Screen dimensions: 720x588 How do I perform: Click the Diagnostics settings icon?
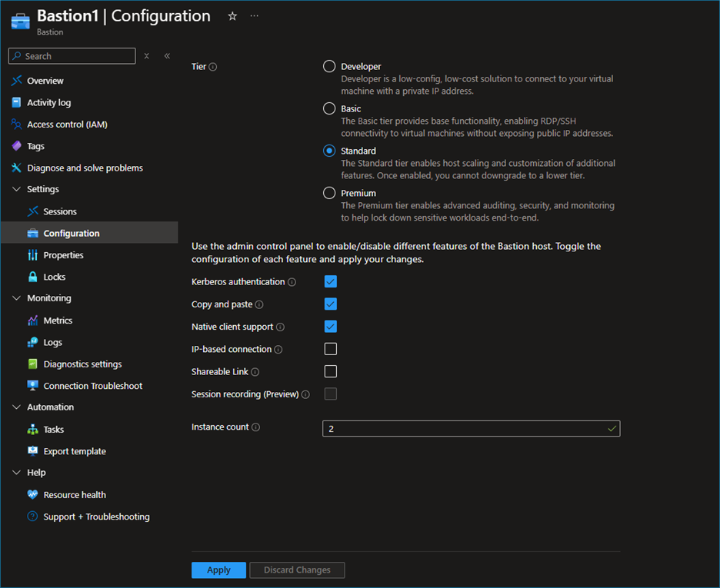point(32,364)
